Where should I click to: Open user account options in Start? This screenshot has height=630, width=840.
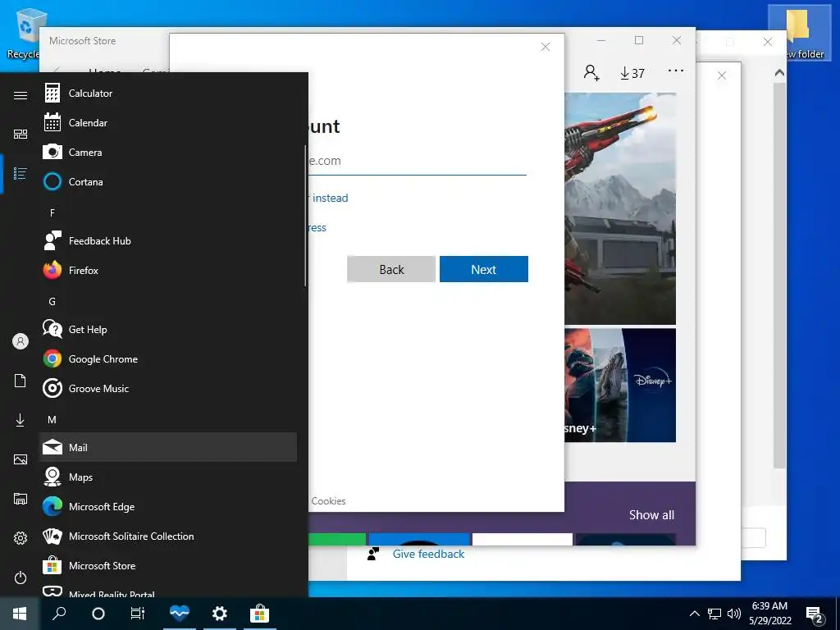[21, 341]
